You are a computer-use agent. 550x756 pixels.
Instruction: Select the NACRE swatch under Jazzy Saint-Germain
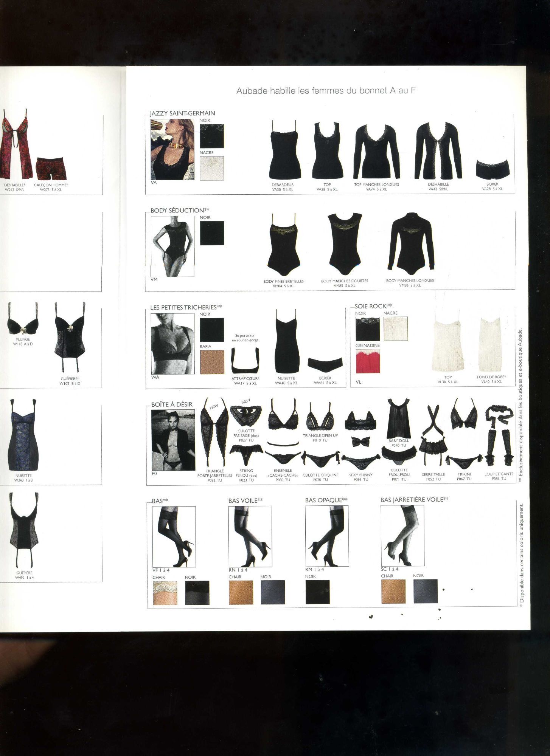(212, 168)
